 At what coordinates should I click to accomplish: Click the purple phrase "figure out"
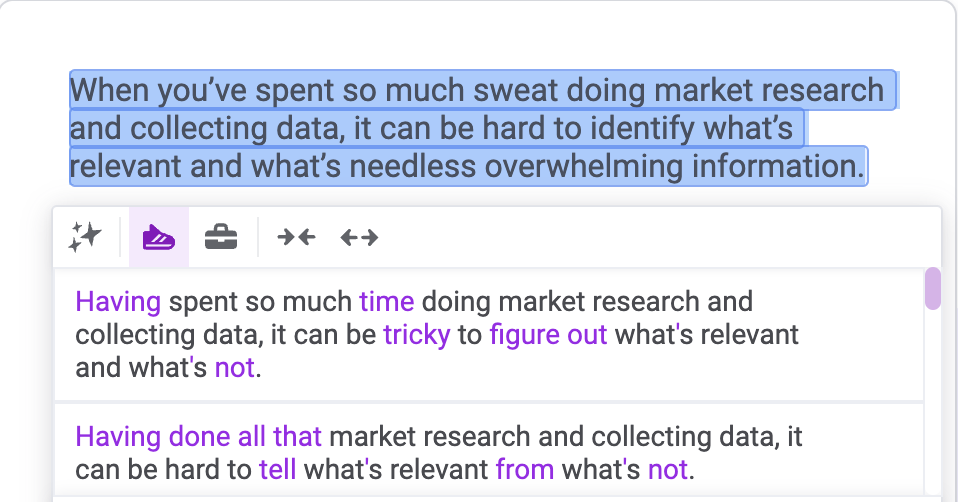click(549, 335)
